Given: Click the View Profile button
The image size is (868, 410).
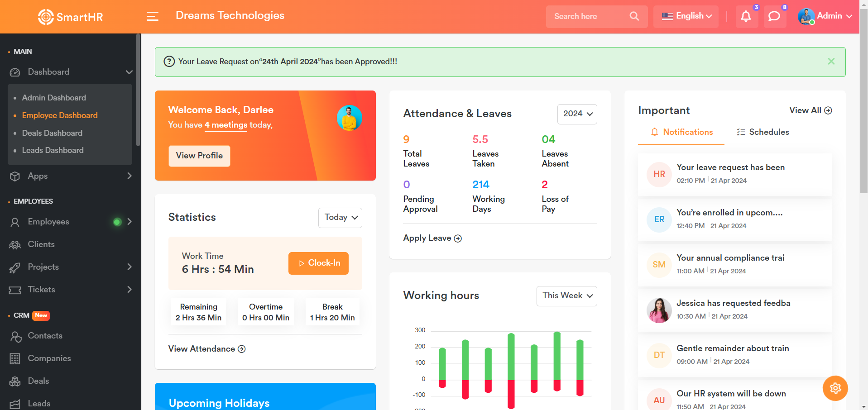Looking at the screenshot, I should (x=199, y=156).
